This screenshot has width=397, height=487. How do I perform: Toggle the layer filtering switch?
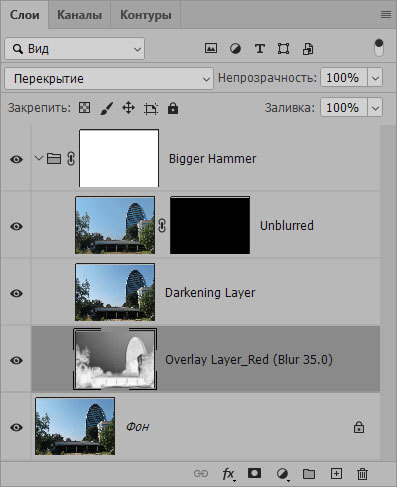coord(379,48)
